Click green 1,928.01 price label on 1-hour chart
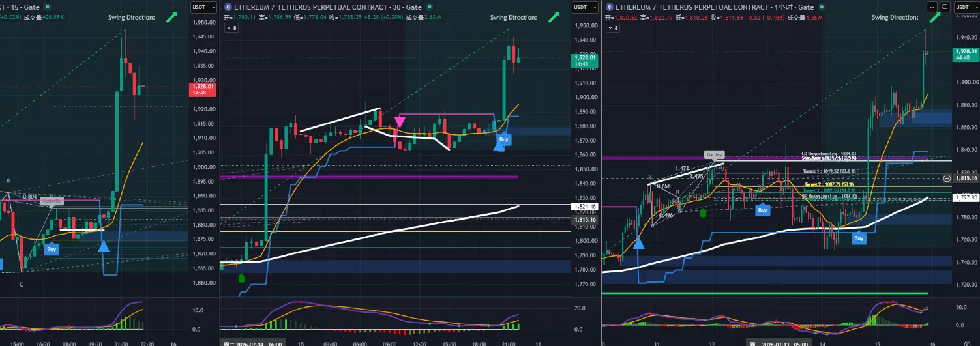The height and width of the screenshot is (346, 980). [x=966, y=54]
